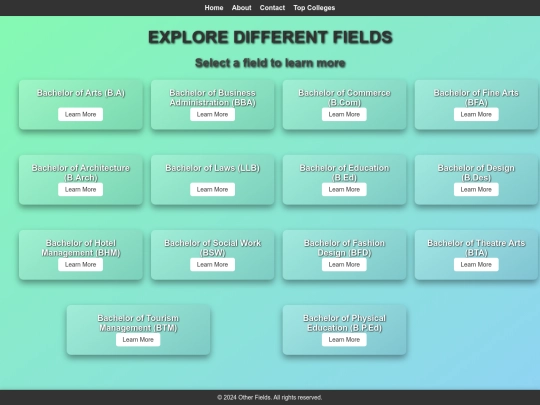The width and height of the screenshot is (540, 405).
Task: Select the Bachelor of Hotel Management title
Action: point(81,248)
